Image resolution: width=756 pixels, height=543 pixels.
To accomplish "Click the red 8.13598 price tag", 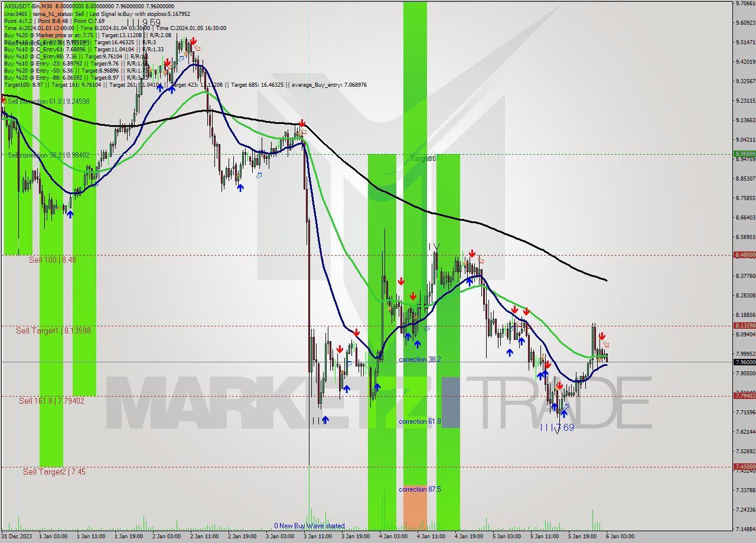I will point(744,326).
